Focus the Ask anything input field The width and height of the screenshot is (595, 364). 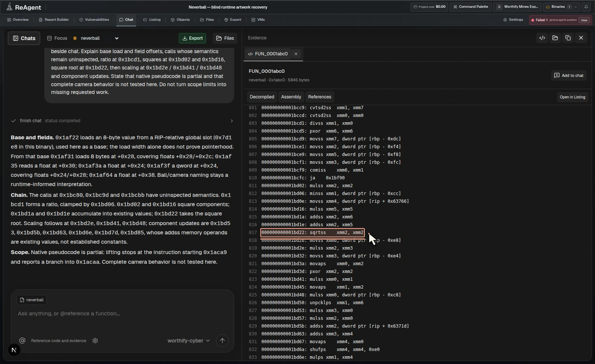click(122, 313)
